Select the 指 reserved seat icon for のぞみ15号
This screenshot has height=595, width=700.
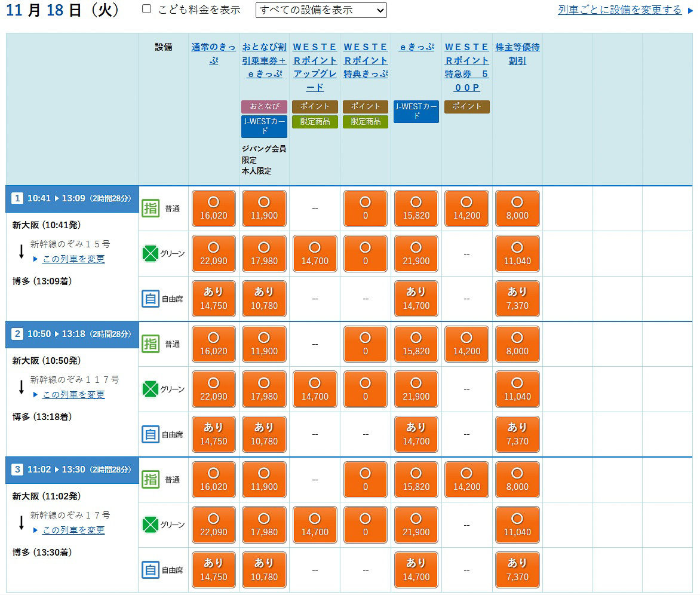point(150,208)
